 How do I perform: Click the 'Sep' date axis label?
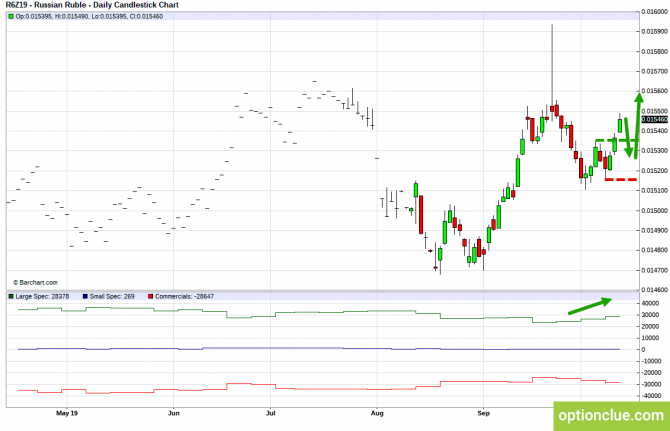coord(483,413)
